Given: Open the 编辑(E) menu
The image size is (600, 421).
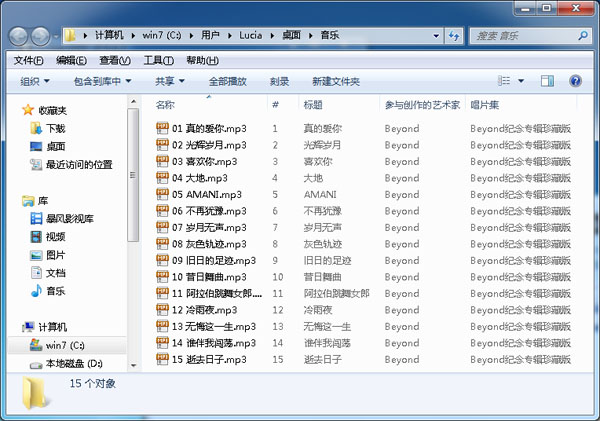Looking at the screenshot, I should (x=71, y=60).
